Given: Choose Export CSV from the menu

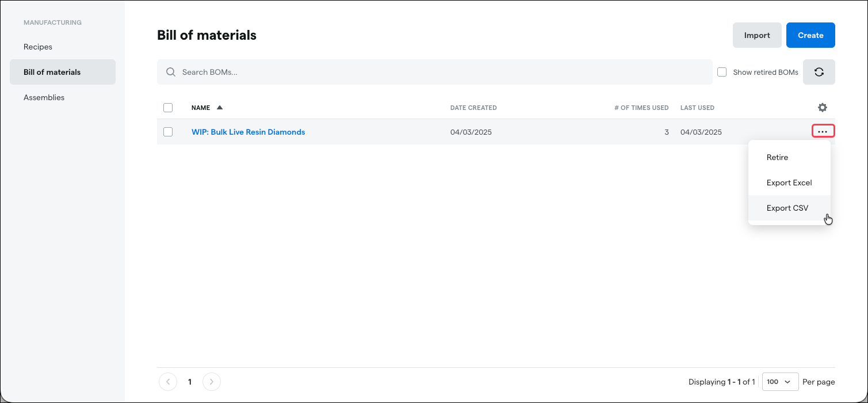Looking at the screenshot, I should (789, 208).
